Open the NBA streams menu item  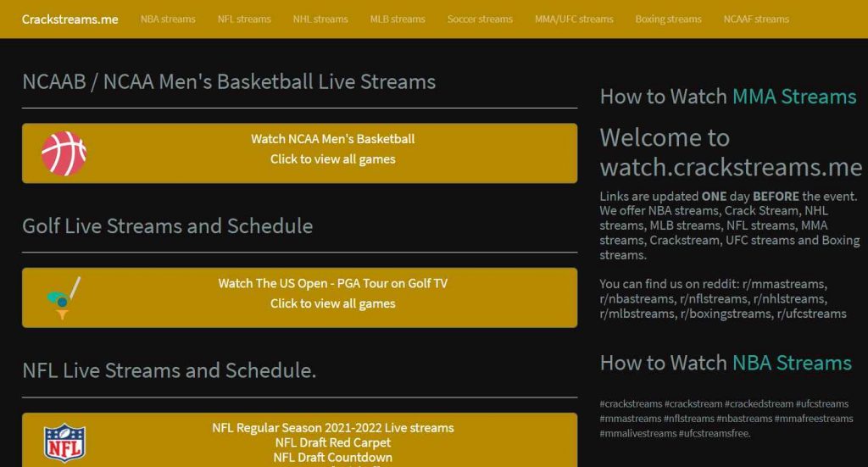click(168, 19)
